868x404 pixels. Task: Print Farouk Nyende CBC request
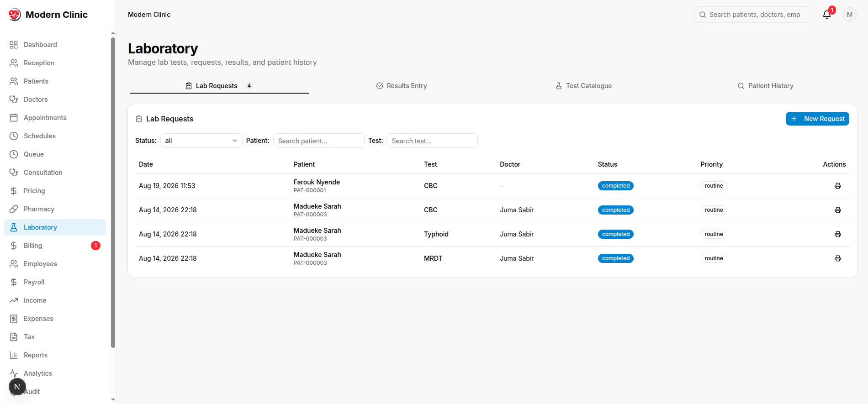click(838, 186)
